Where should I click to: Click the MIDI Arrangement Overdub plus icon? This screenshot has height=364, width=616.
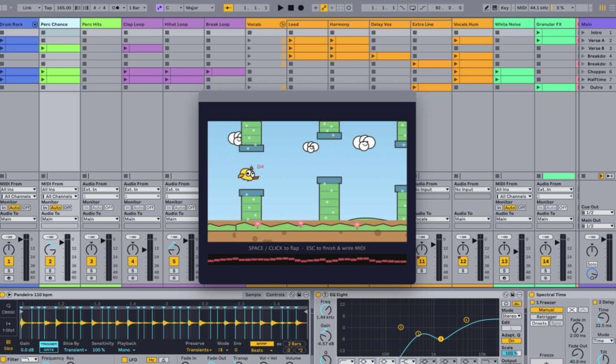[316, 8]
